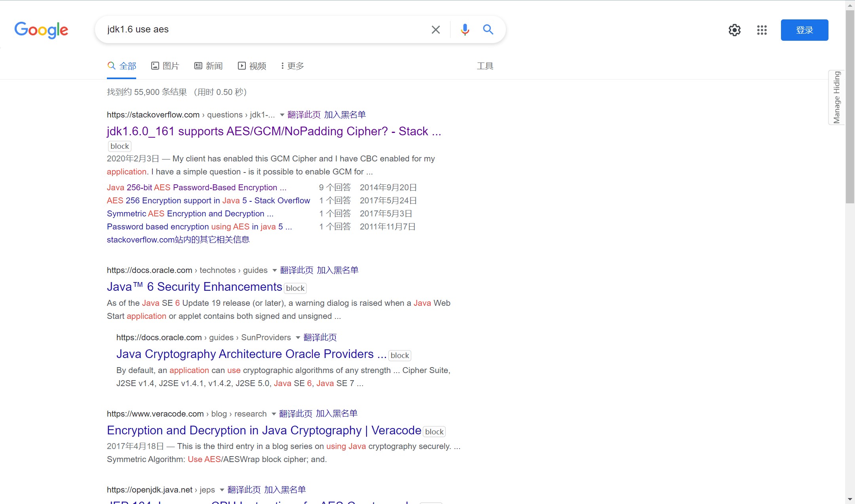Screen dimensions: 855x504
Task: Focus the search field containing jdk1.6 use aes
Action: 265,30
